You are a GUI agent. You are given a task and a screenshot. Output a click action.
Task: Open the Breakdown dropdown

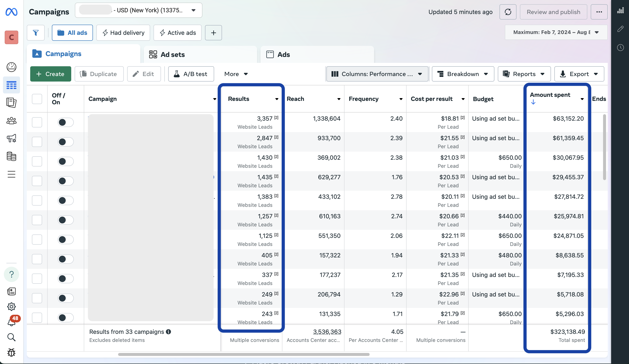[463, 74]
